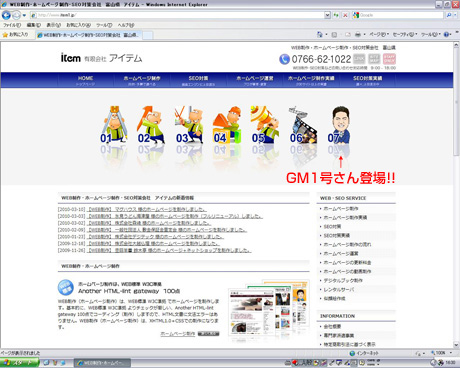Select SEO対策実績 in the blue navigation bar
Screen dimensions: 460x368
(x=367, y=80)
